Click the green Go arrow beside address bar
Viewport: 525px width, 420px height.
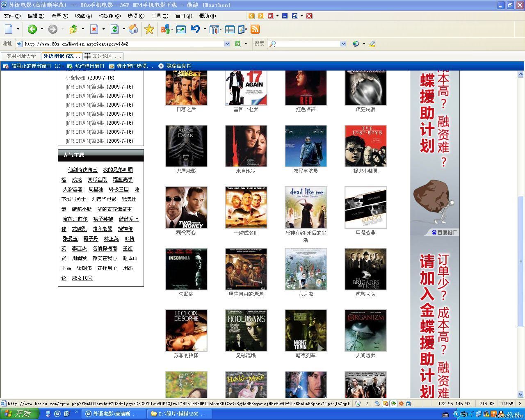pyautogui.click(x=237, y=44)
